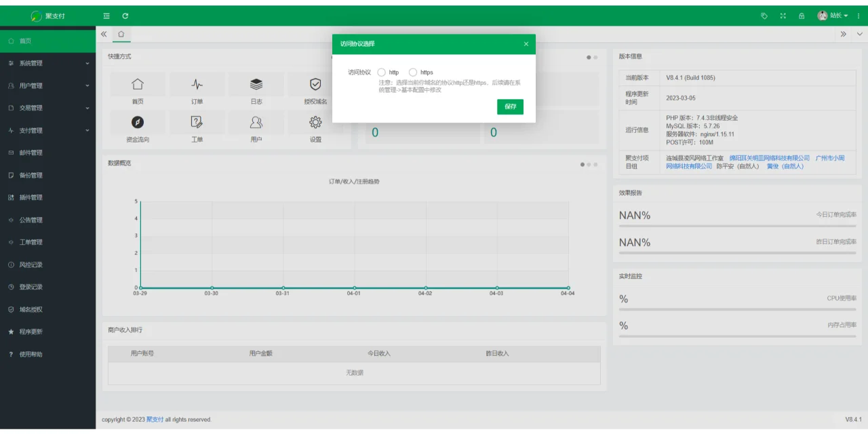Go to 首页 in the left sidebar

pos(47,41)
